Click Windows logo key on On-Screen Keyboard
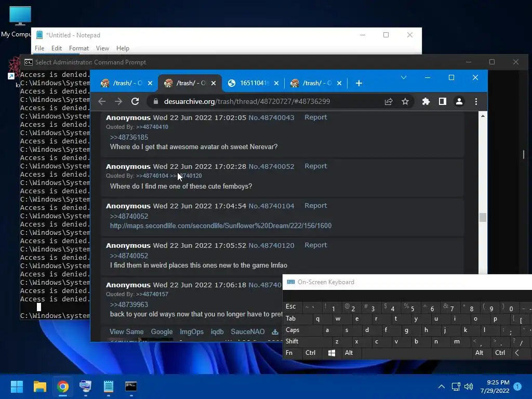532x399 pixels. 332,353
